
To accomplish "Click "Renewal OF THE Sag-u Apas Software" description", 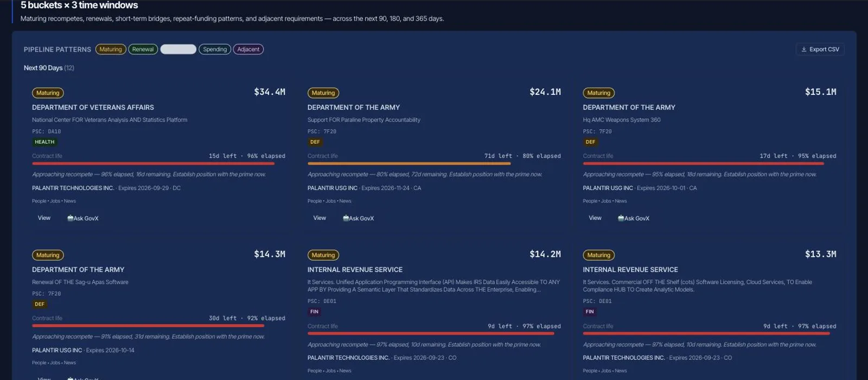I will click(x=80, y=282).
